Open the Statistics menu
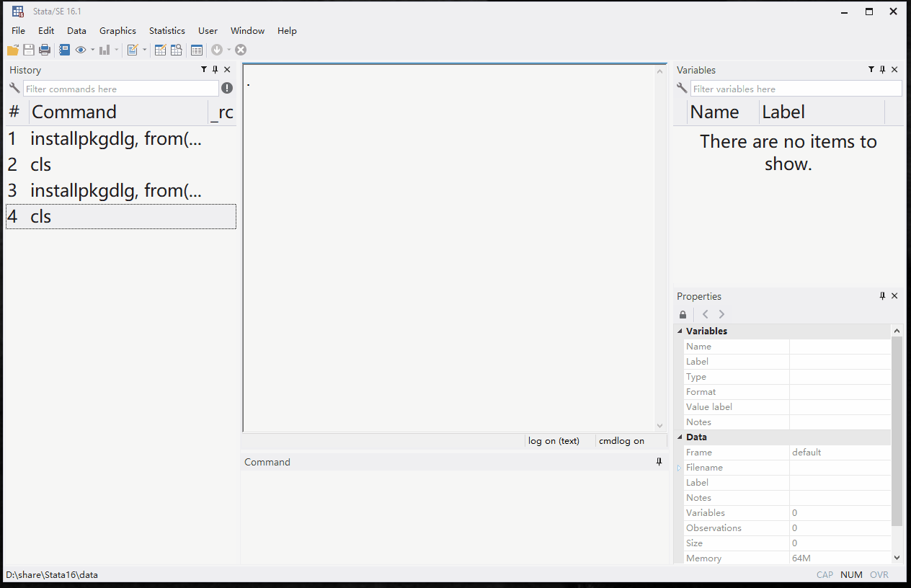Screen dimensions: 911x588 tap(166, 31)
